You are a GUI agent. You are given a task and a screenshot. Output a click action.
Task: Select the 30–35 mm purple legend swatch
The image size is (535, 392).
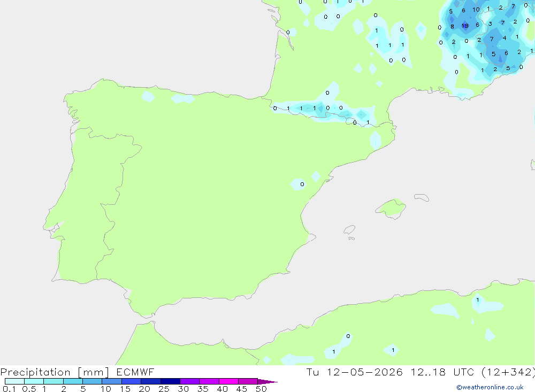pyautogui.click(x=190, y=381)
